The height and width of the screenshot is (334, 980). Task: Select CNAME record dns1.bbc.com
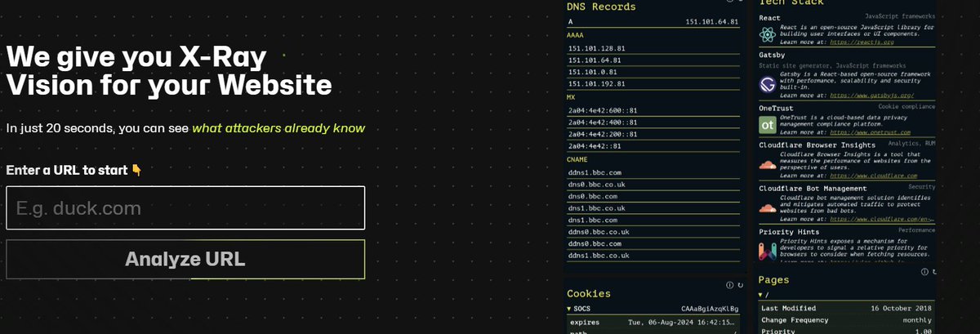tap(653, 220)
